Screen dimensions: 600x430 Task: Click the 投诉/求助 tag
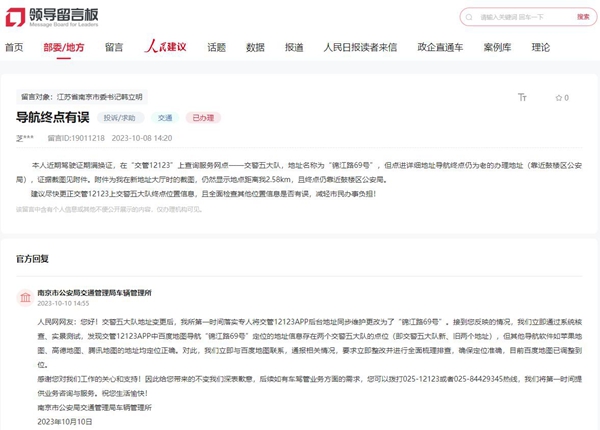(x=119, y=118)
